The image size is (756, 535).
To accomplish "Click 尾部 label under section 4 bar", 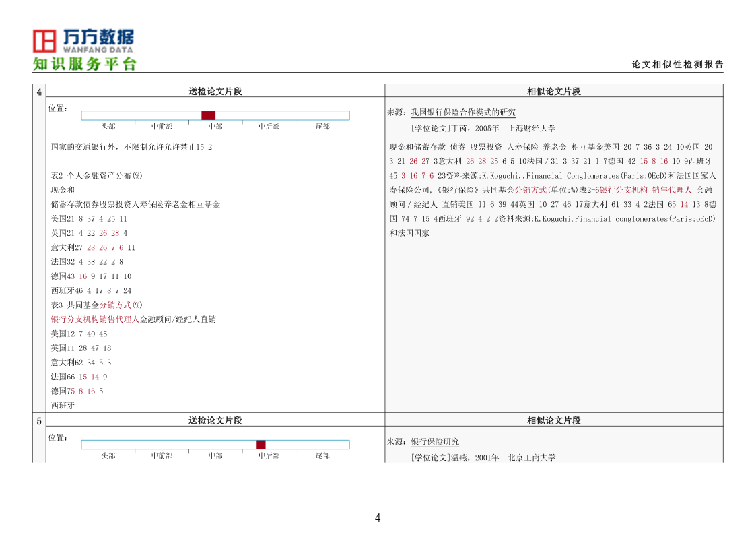I will tap(322, 127).
